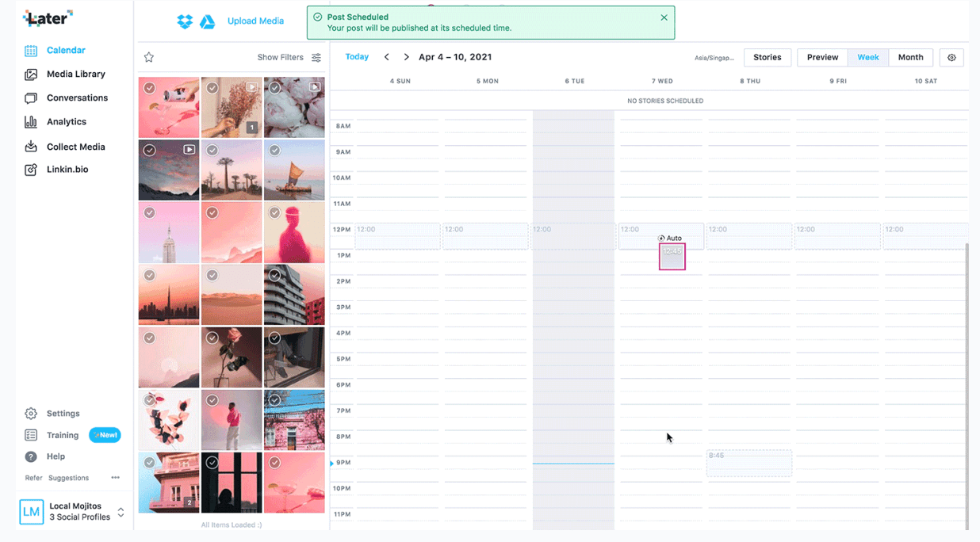Image resolution: width=980 pixels, height=542 pixels.
Task: Expand Show Filters options
Action: pos(281,58)
